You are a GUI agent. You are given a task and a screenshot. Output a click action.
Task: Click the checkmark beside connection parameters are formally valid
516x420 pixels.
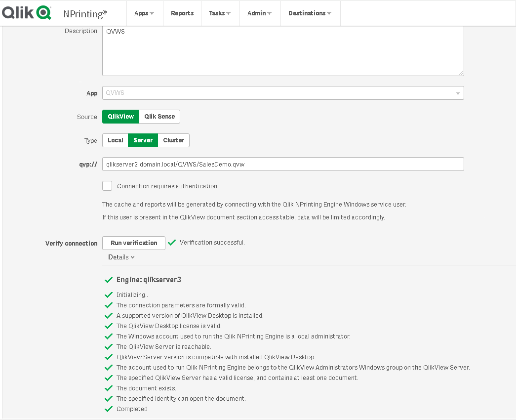coord(109,305)
